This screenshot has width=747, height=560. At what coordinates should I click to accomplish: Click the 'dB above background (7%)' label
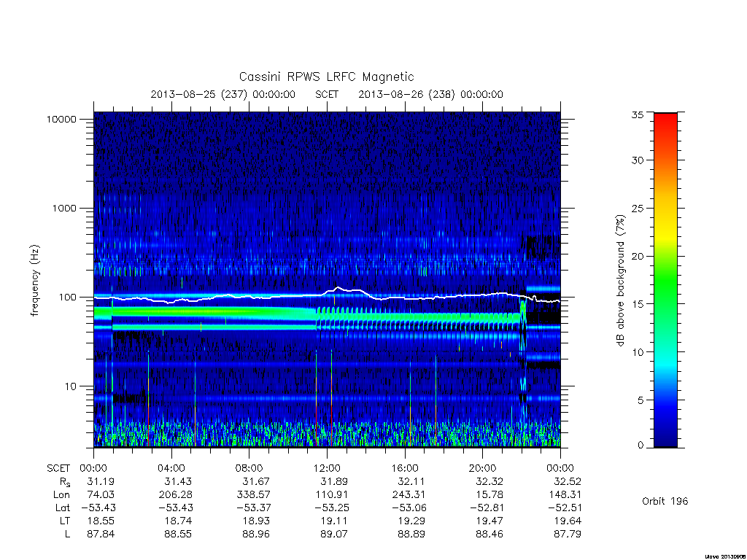click(620, 281)
